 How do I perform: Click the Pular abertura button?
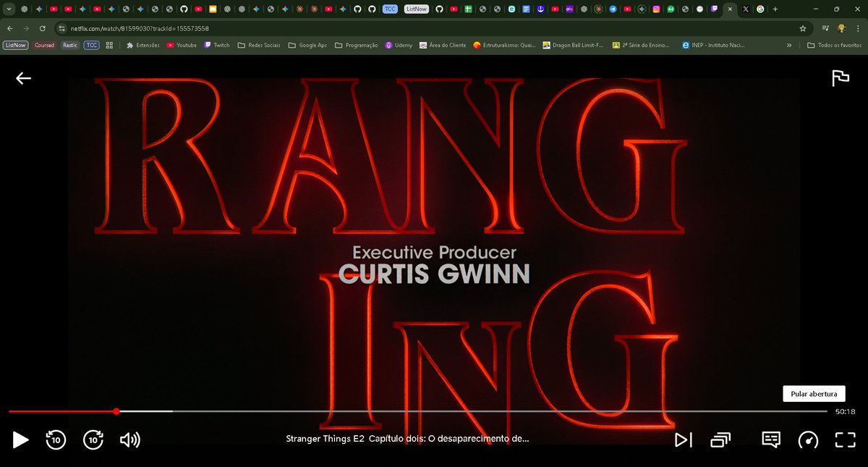click(x=814, y=394)
